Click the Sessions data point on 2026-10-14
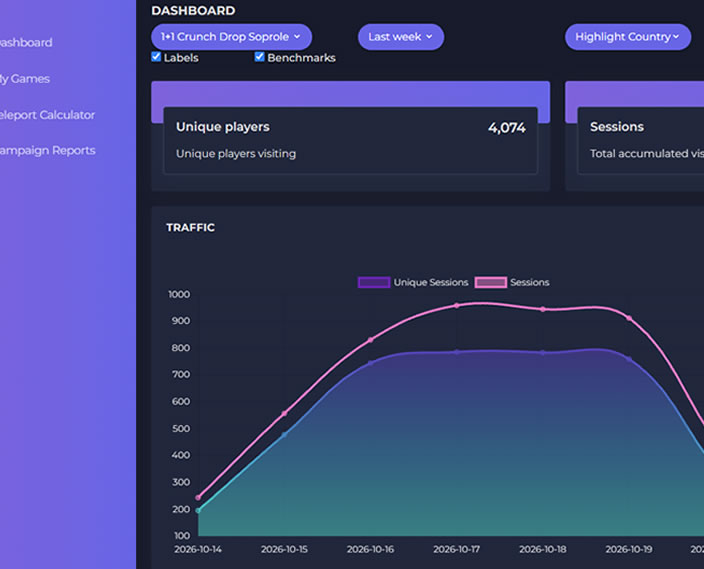704x569 pixels. pyautogui.click(x=198, y=498)
